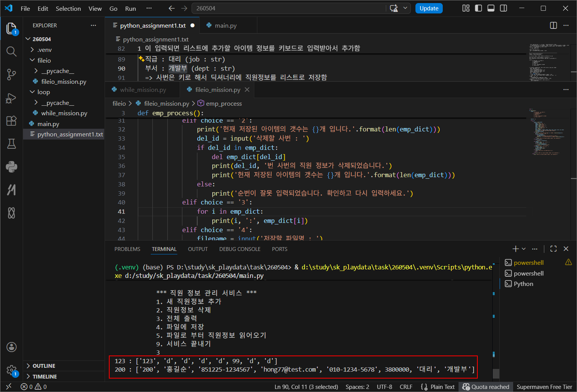Expand the OUTLINE section

[x=64, y=366]
